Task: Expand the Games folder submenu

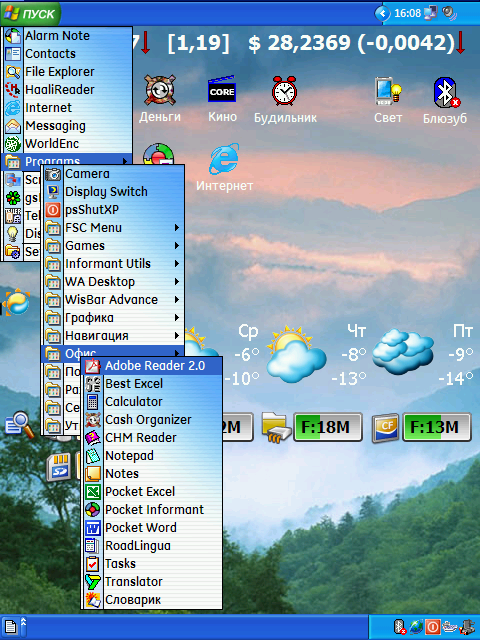Action: pos(113,246)
